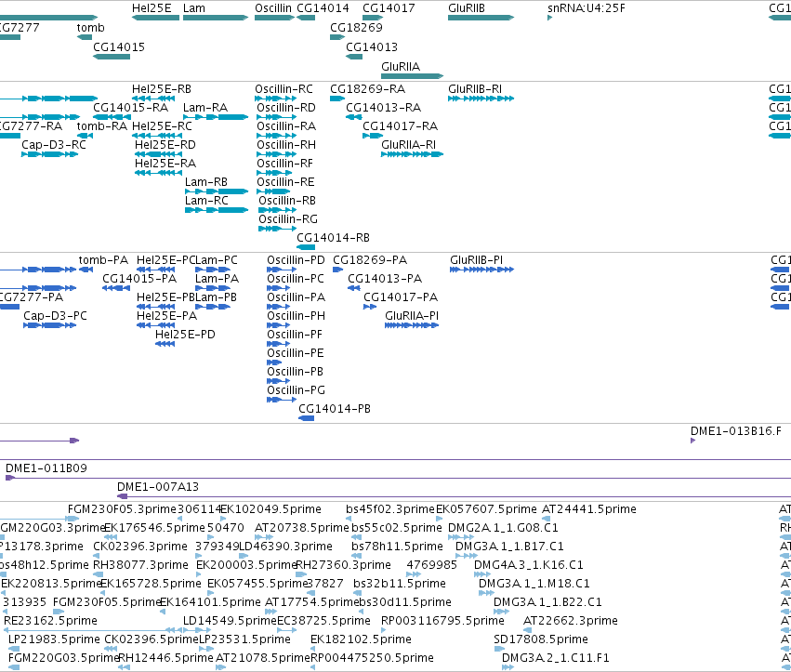Click protein CG14014-PB
The image size is (791, 672).
306,418
